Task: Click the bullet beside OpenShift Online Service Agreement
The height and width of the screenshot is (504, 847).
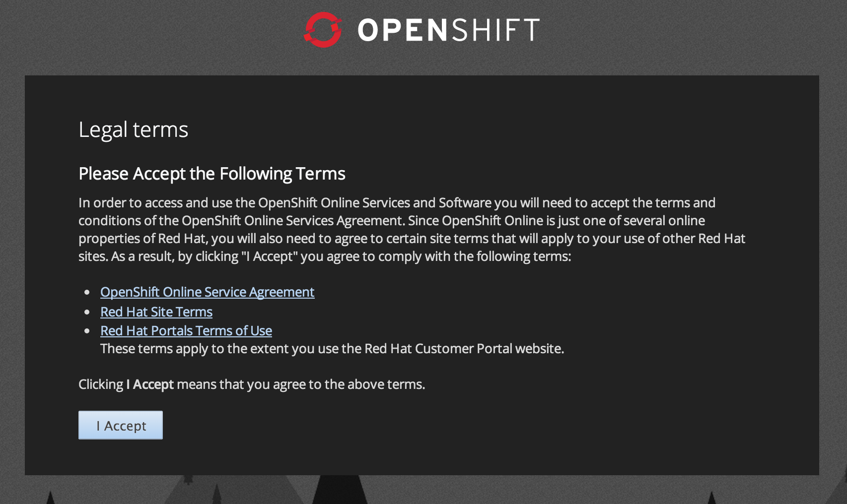Action: [87, 293]
